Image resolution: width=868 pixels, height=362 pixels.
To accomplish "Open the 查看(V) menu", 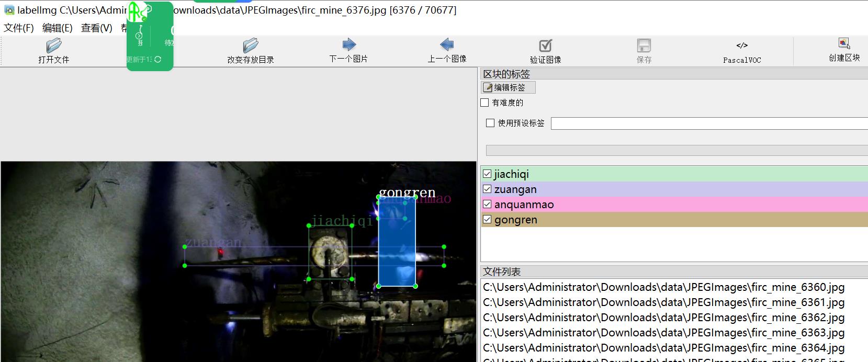I will pyautogui.click(x=97, y=28).
